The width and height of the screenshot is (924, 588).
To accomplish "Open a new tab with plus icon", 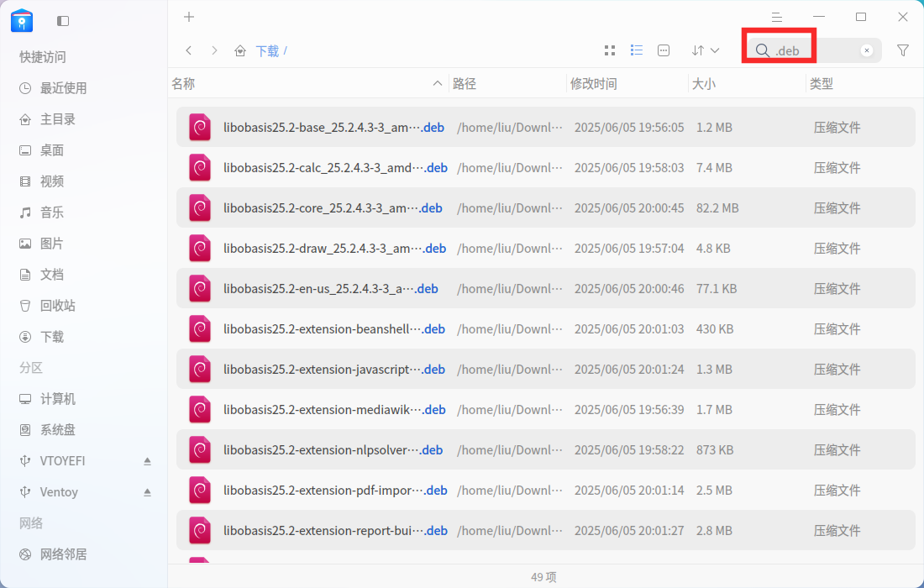I will (x=188, y=17).
